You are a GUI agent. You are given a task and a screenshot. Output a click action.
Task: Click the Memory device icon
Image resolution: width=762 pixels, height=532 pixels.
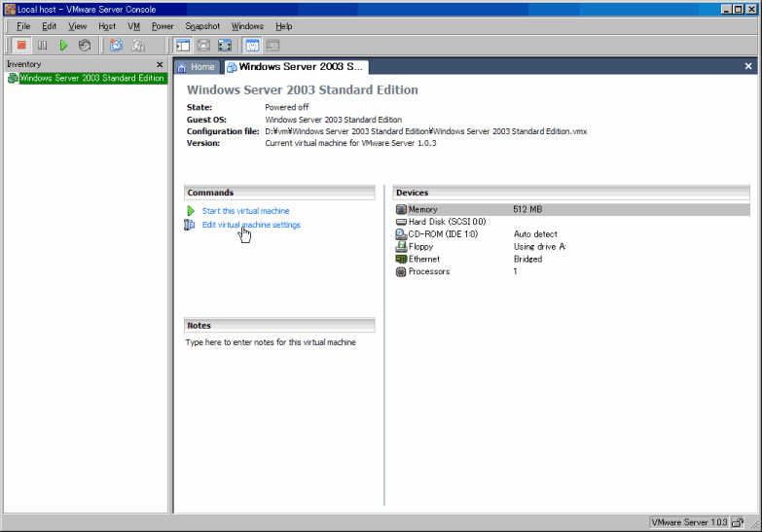click(401, 209)
